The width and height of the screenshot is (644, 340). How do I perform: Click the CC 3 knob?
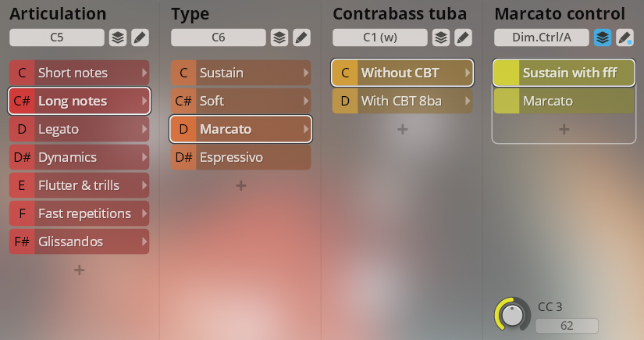click(512, 315)
